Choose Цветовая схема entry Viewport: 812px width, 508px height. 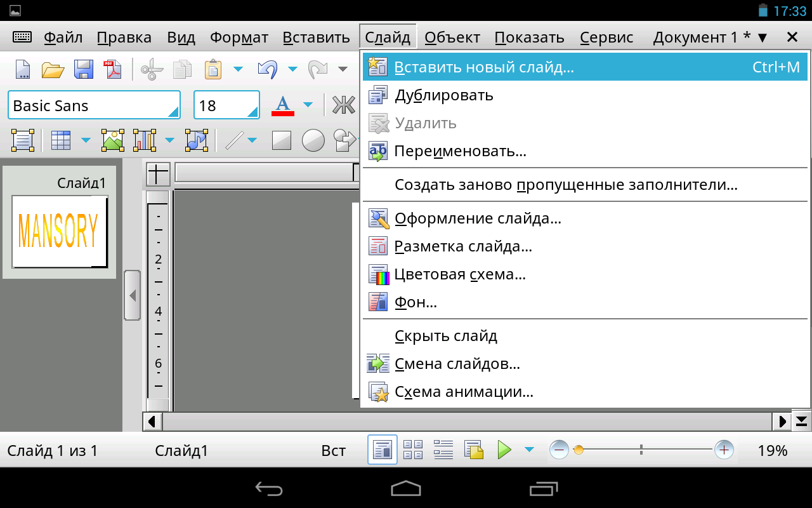tap(584, 274)
